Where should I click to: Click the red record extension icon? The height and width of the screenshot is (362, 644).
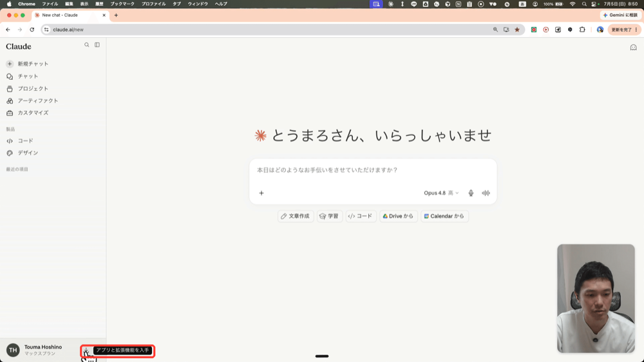[546, 30]
